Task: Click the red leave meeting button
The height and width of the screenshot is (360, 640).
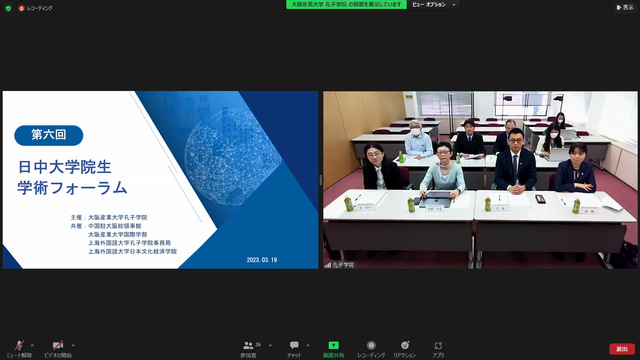Action: click(622, 349)
